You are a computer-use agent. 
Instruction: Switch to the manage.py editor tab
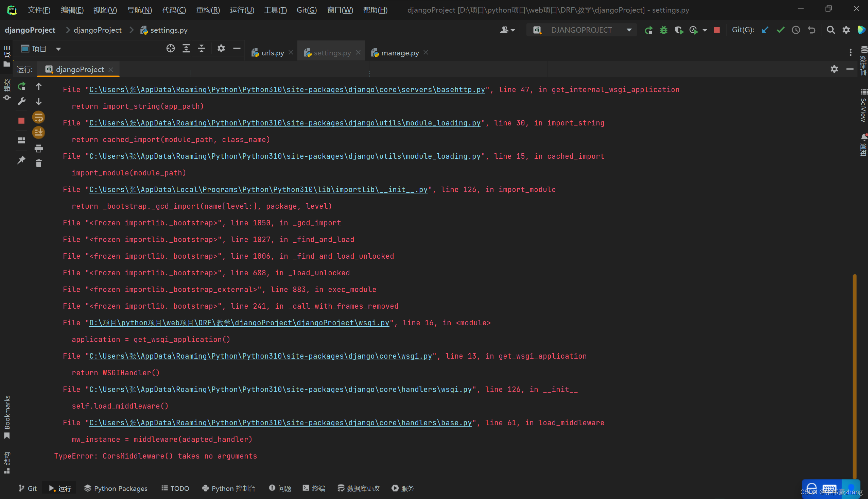coord(400,53)
